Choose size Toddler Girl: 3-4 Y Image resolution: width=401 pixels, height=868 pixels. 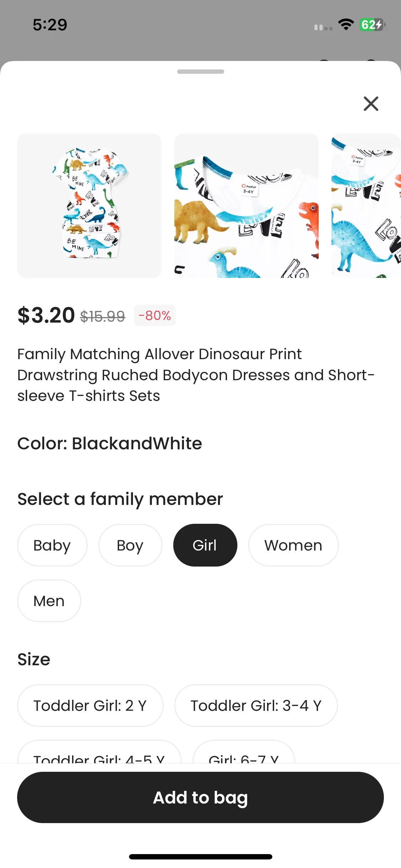pyautogui.click(x=256, y=706)
